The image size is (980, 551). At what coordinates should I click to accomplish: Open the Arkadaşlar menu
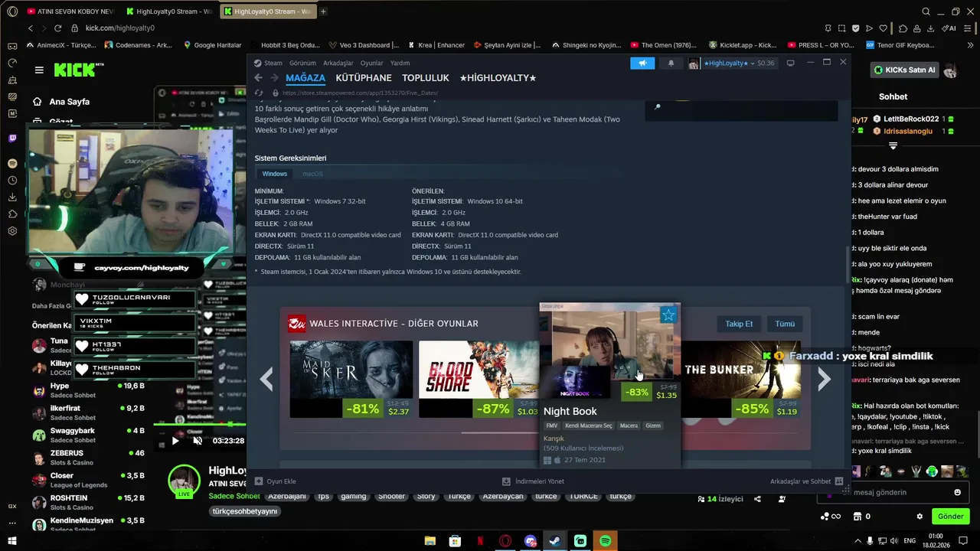pos(338,63)
